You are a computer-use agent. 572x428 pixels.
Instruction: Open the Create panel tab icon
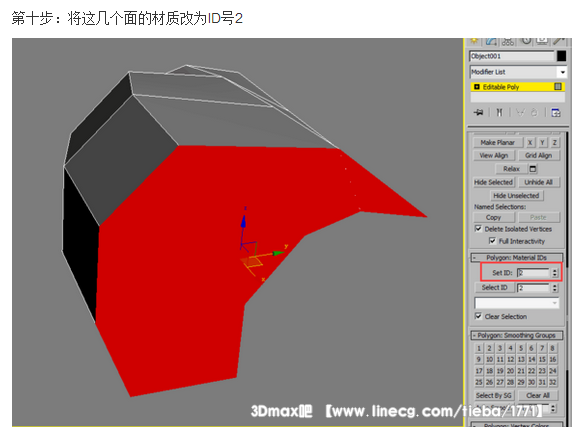474,41
